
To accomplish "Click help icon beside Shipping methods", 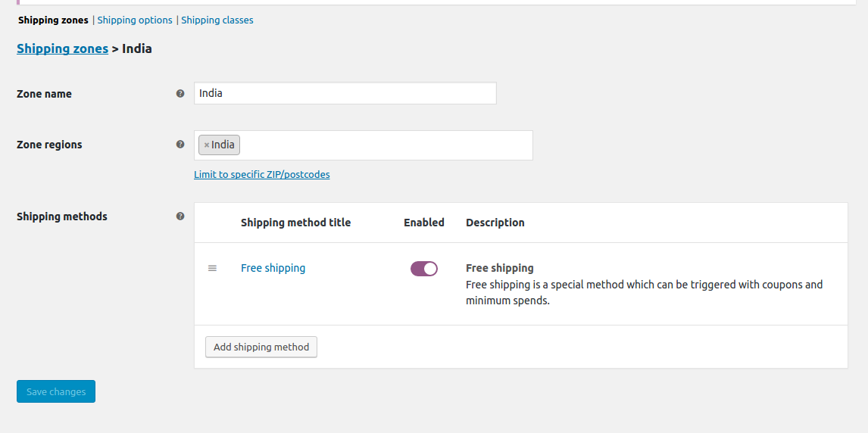I will 180,216.
